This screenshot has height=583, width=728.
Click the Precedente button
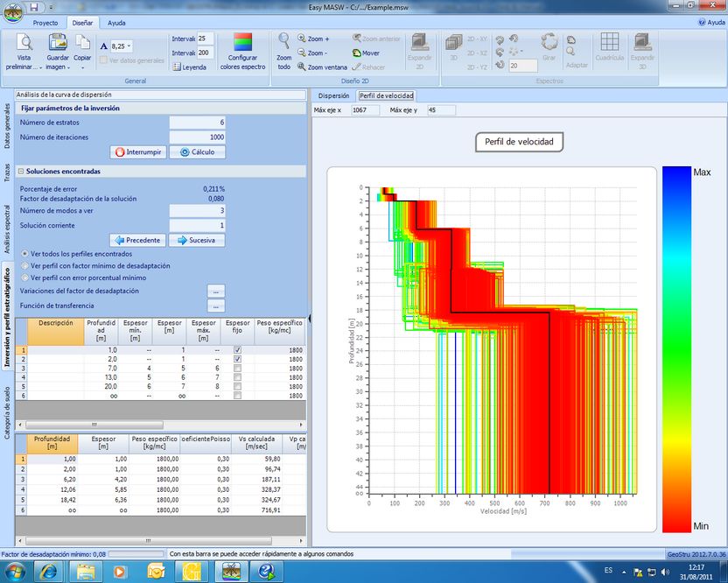point(138,240)
